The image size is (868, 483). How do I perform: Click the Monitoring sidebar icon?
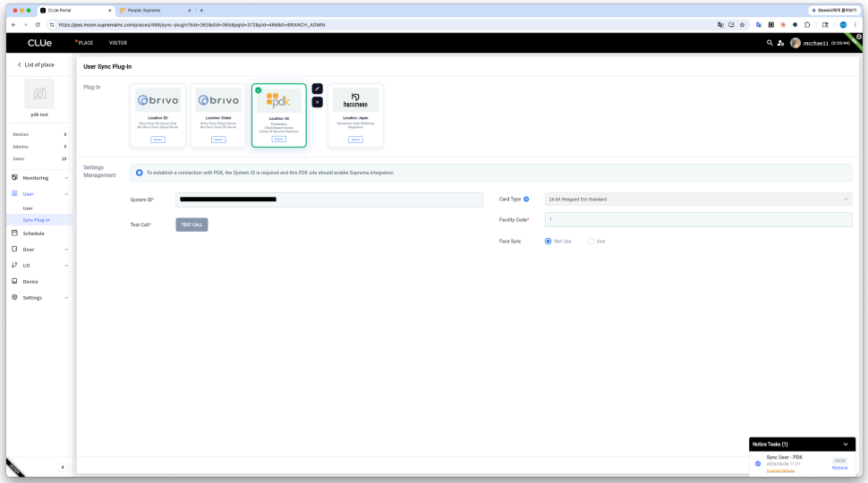tap(15, 178)
